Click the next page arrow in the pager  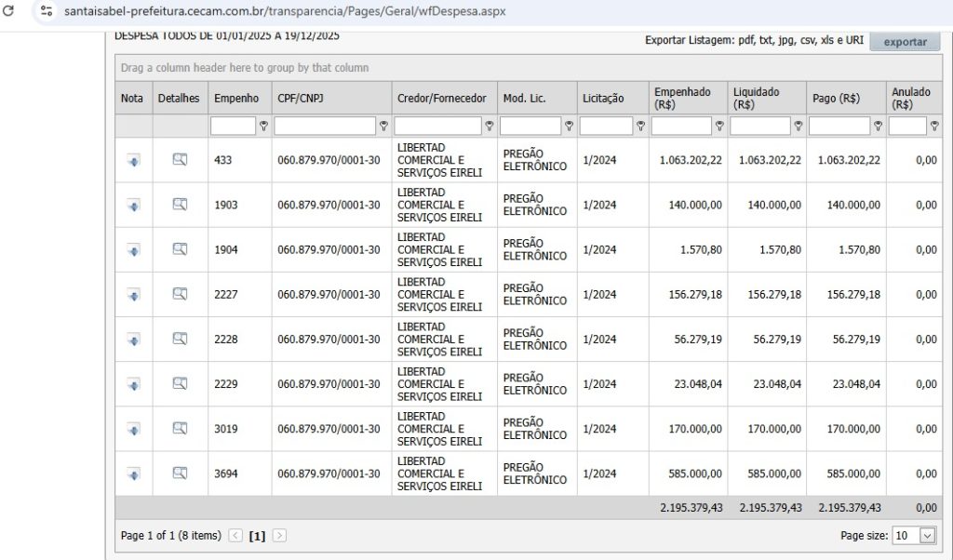279,536
